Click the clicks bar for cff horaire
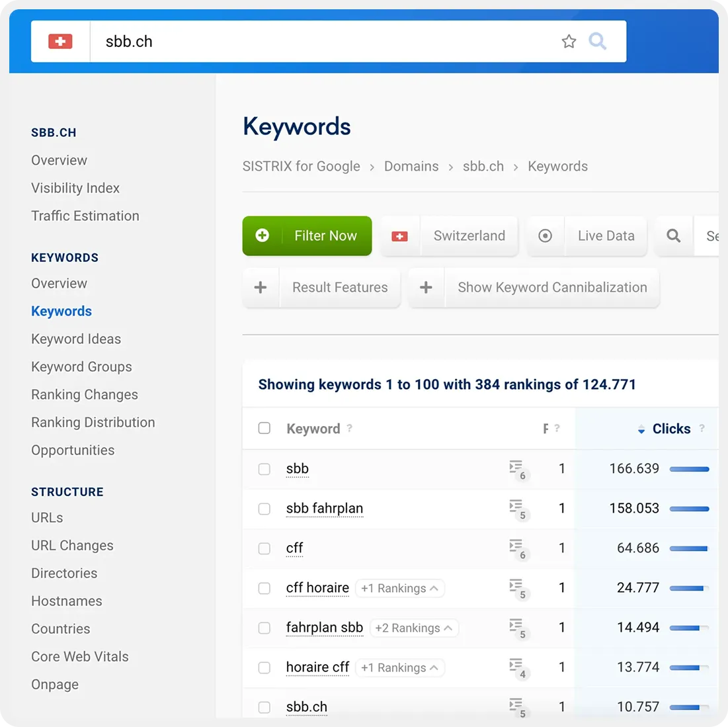Viewport: 728px width, 727px height. tap(689, 589)
